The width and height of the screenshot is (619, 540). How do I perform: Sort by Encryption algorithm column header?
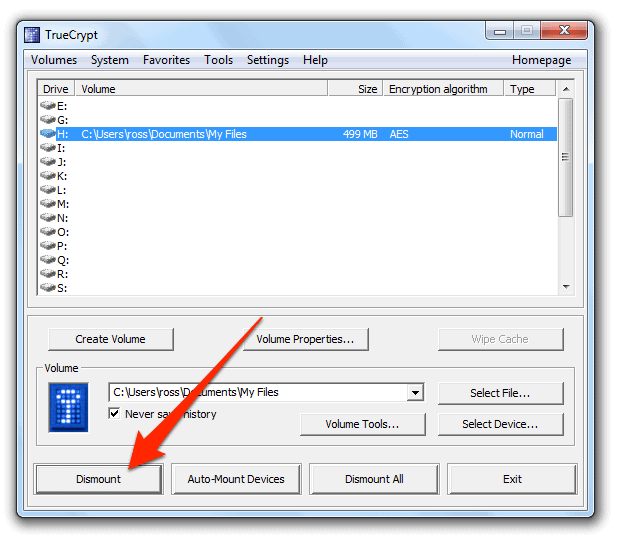pos(443,89)
